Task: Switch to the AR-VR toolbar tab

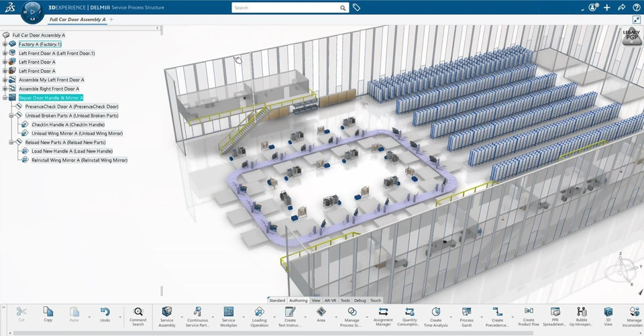Action: 330,300
